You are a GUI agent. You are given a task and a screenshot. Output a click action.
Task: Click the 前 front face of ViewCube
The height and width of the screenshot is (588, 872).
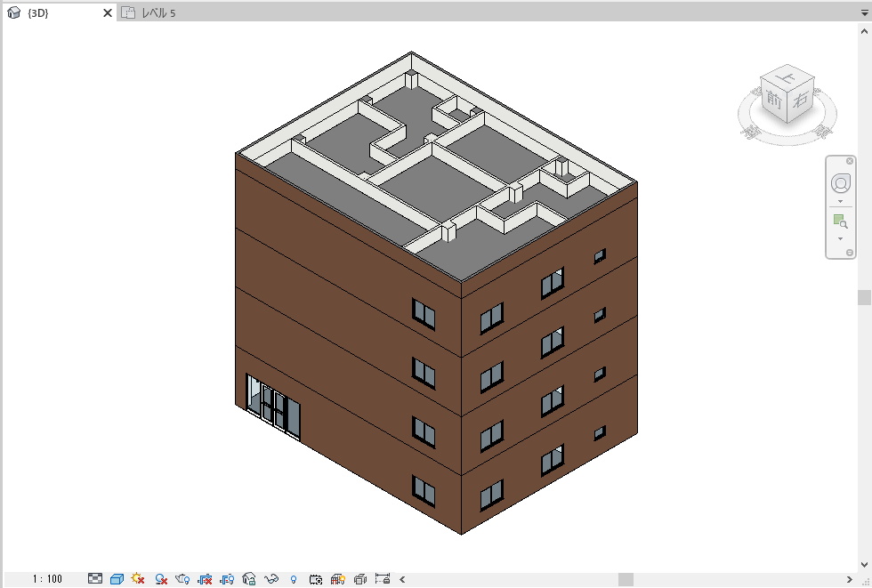point(774,100)
